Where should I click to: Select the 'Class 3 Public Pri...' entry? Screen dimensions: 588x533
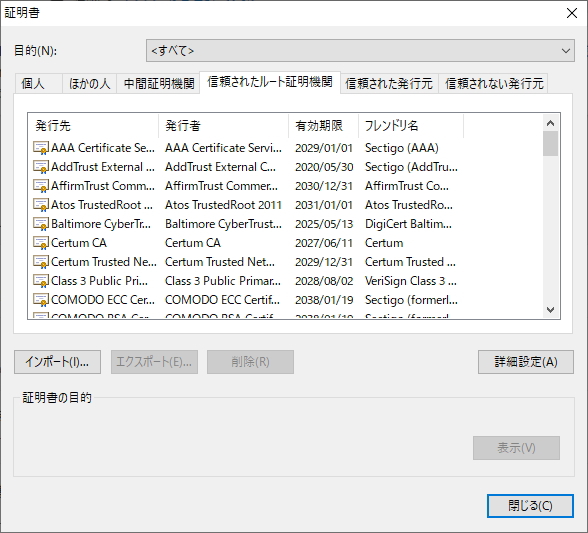pos(99,281)
